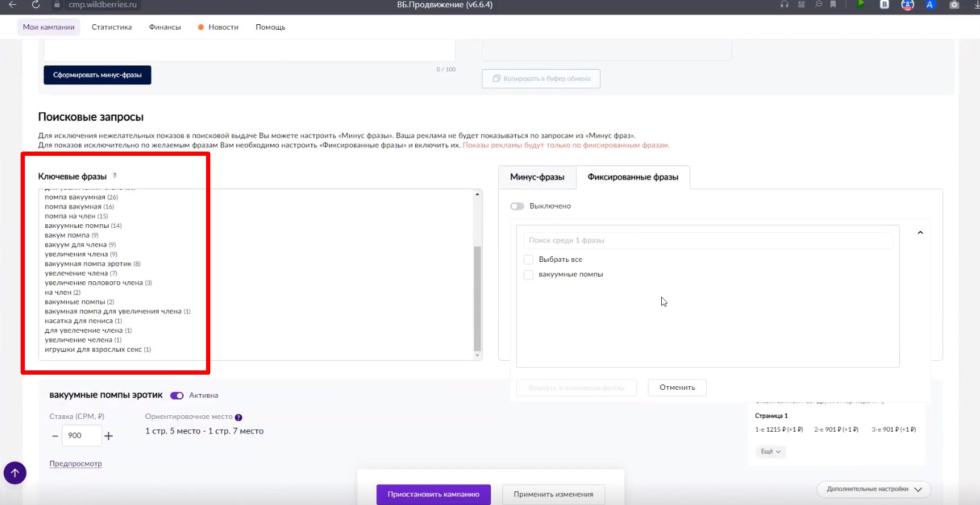Image resolution: width=980 pixels, height=505 pixels.
Task: Click Приостановить кампанию button
Action: [x=433, y=494]
